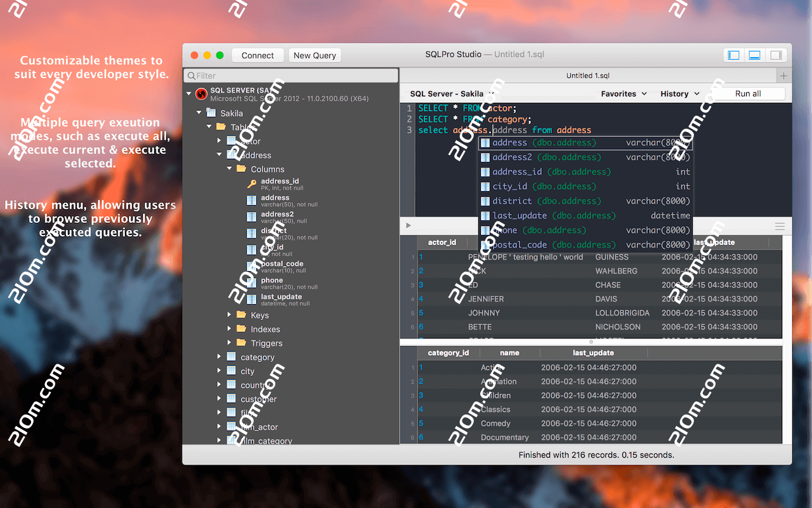This screenshot has width=812, height=508.
Task: Toggle the left sidebar visibility control
Action: pyautogui.click(x=733, y=55)
